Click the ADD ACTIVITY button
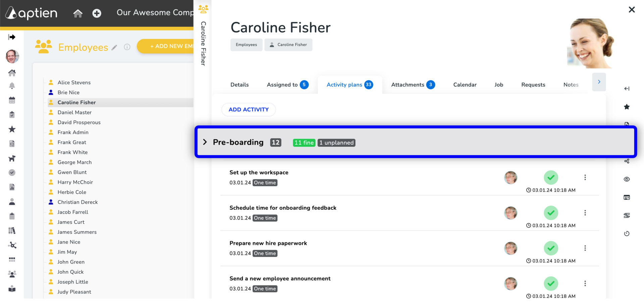644x302 pixels. click(x=249, y=110)
